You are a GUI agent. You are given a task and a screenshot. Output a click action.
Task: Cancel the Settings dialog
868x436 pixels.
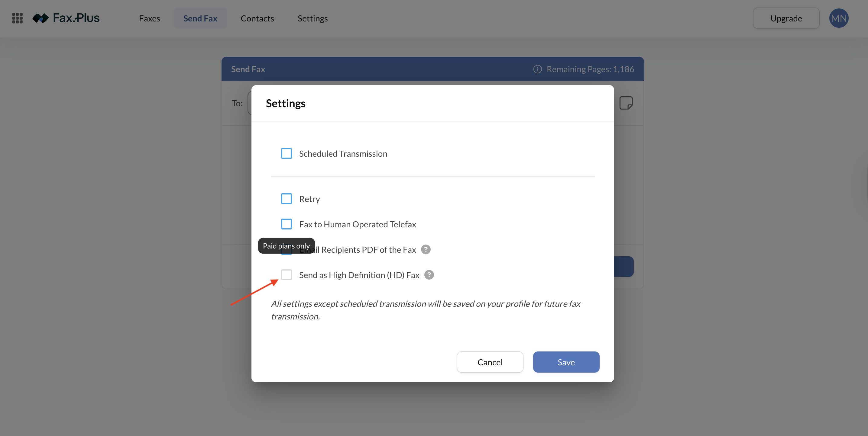[490, 362]
